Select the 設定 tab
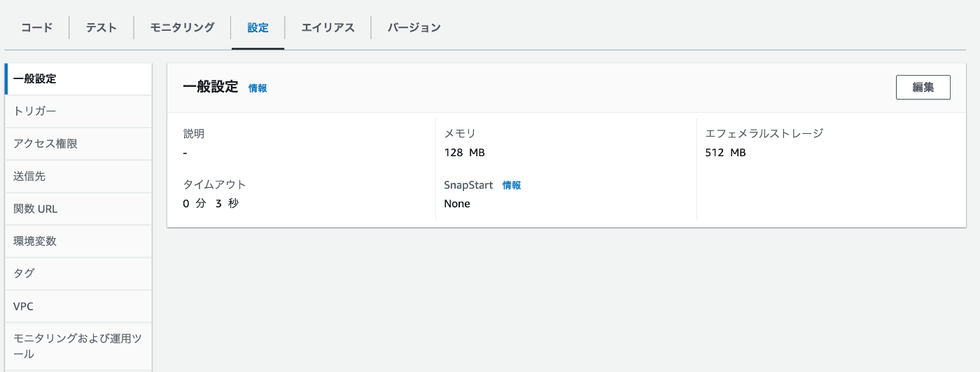The image size is (980, 372). (x=258, y=28)
